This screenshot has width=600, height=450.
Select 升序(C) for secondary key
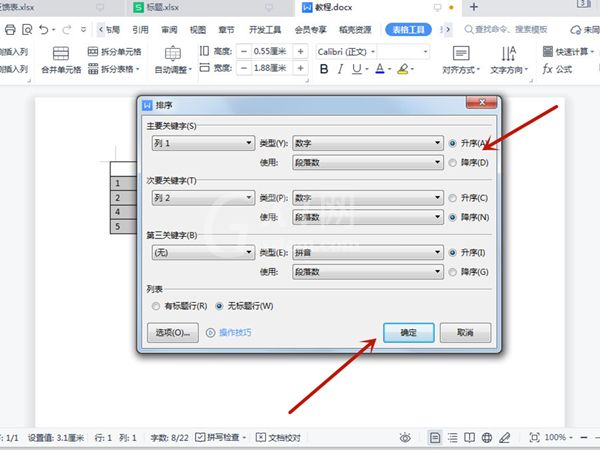(x=453, y=198)
